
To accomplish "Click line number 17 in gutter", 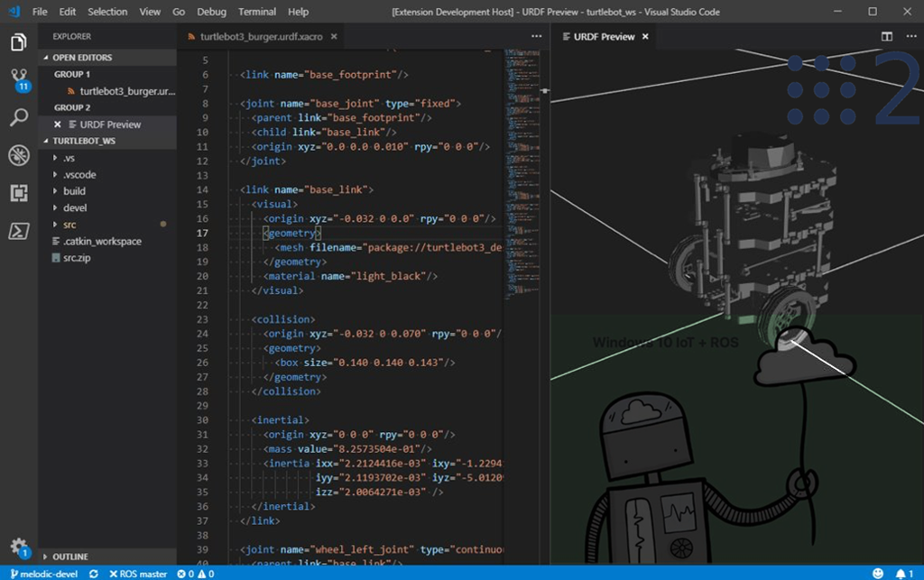I will click(202, 234).
